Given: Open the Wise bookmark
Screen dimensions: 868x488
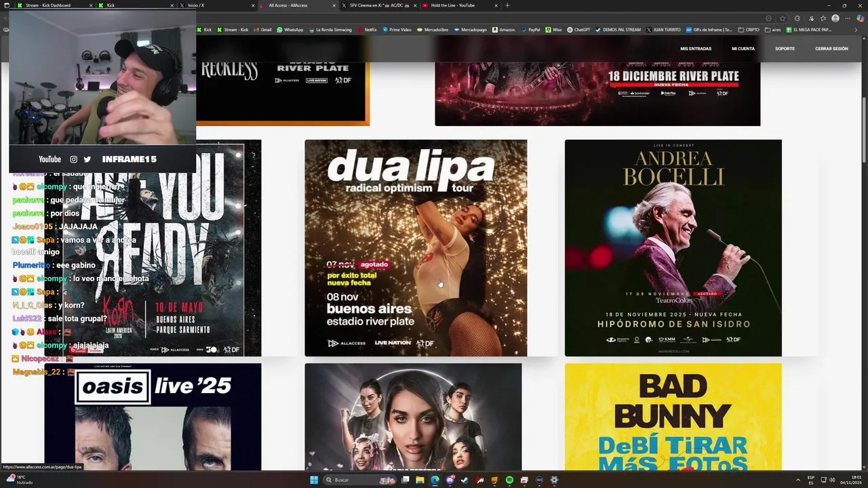Looking at the screenshot, I should 553,30.
